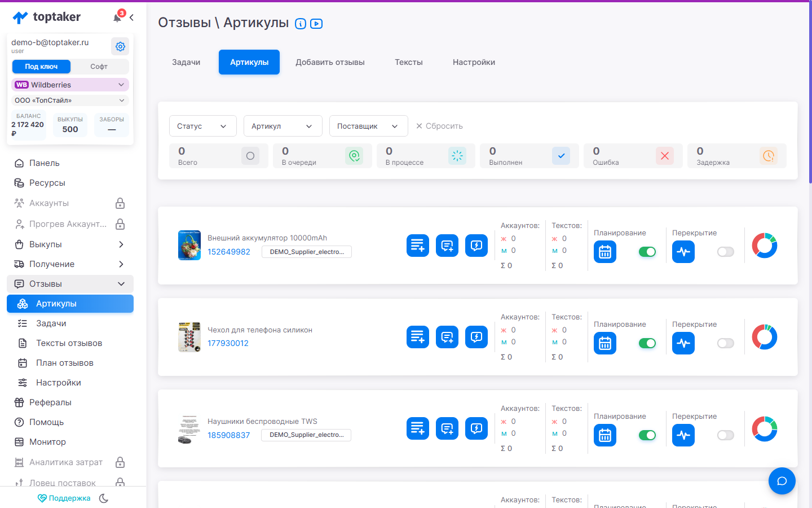Click donut chart for Внешний аккумулятор

pos(765,246)
